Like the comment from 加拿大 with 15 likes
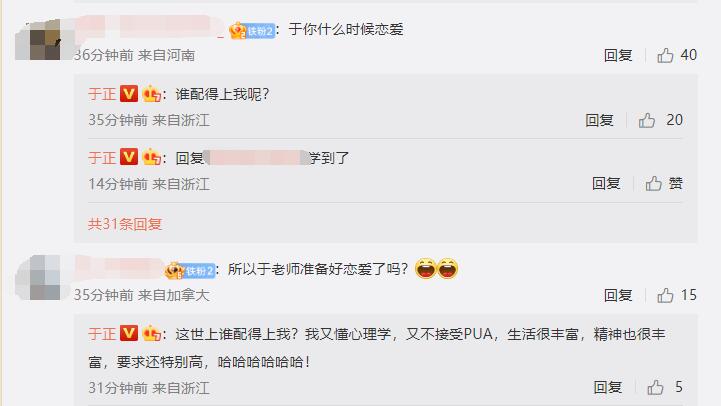Viewport: 721px width, 406px height. [x=665, y=295]
